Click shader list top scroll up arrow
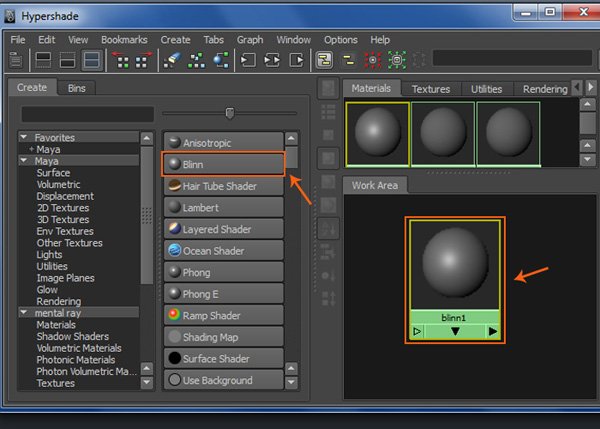The height and width of the screenshot is (429, 600). [292, 138]
